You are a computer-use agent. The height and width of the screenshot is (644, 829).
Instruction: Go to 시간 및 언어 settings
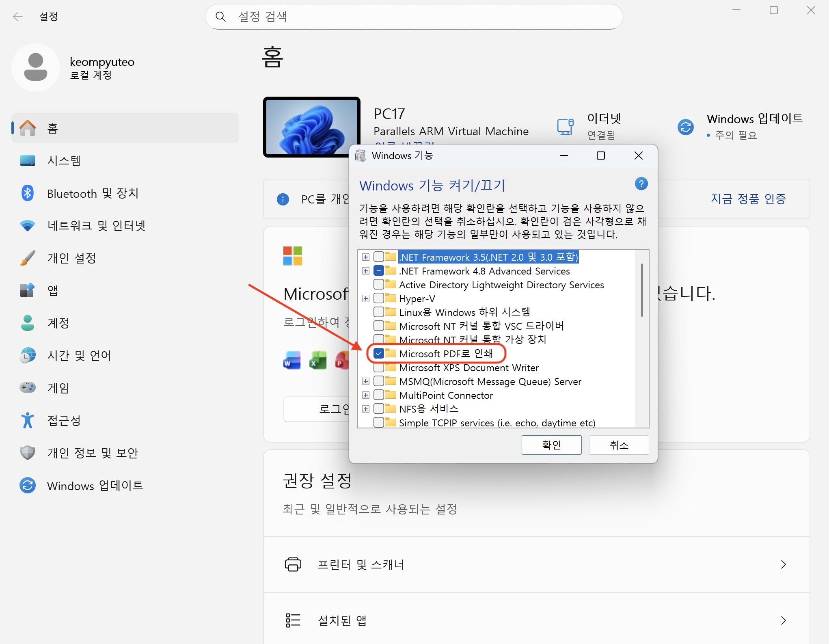point(79,356)
